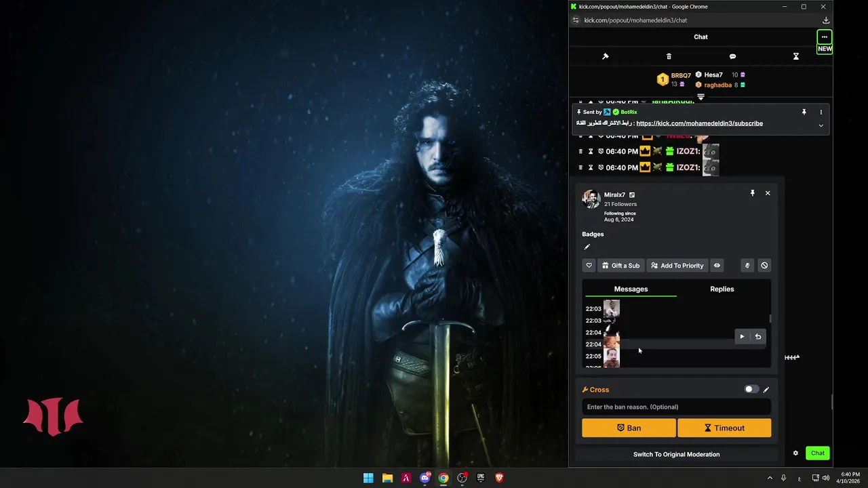The height and width of the screenshot is (488, 868).
Task: Open Brave browser from taskbar
Action: point(500,478)
